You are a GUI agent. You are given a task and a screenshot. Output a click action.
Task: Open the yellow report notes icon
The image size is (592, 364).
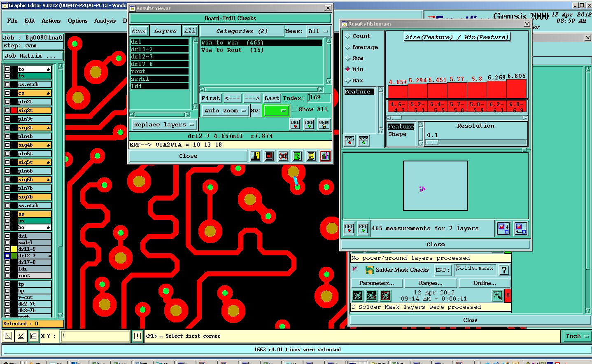(x=311, y=156)
